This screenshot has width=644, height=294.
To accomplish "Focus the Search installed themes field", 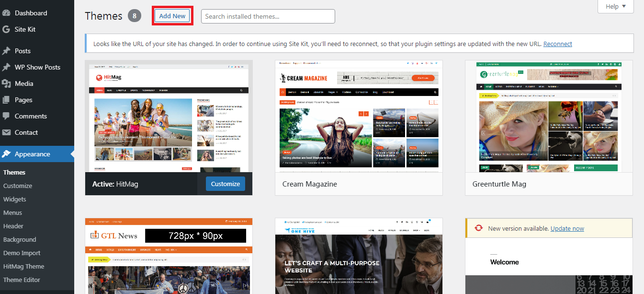I will (x=268, y=16).
